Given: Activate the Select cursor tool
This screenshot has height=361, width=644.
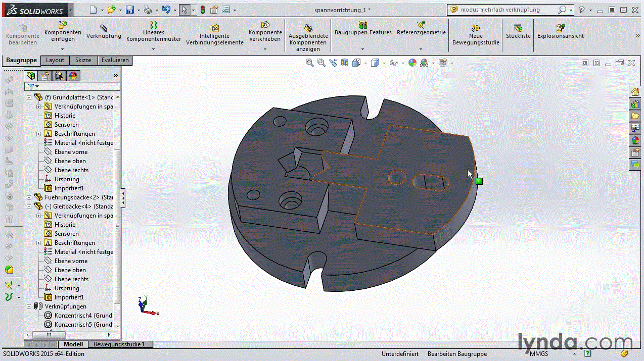Looking at the screenshot, I should click(x=185, y=10).
